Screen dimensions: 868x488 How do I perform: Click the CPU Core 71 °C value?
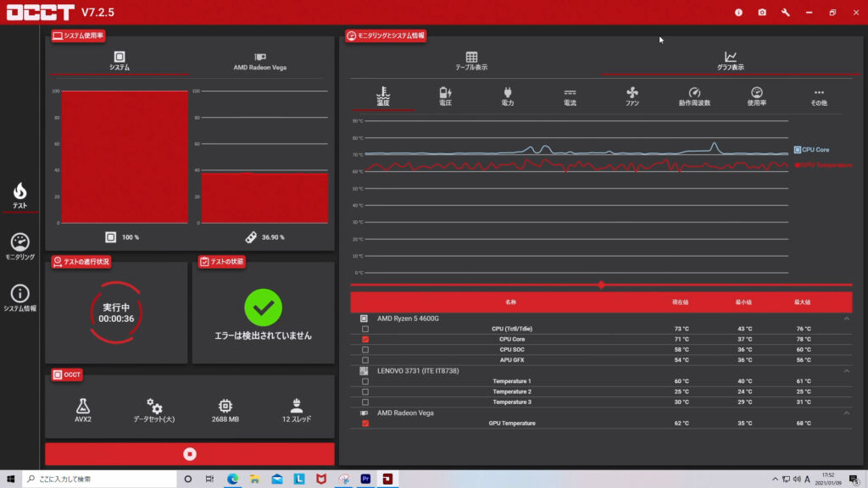pyautogui.click(x=682, y=339)
